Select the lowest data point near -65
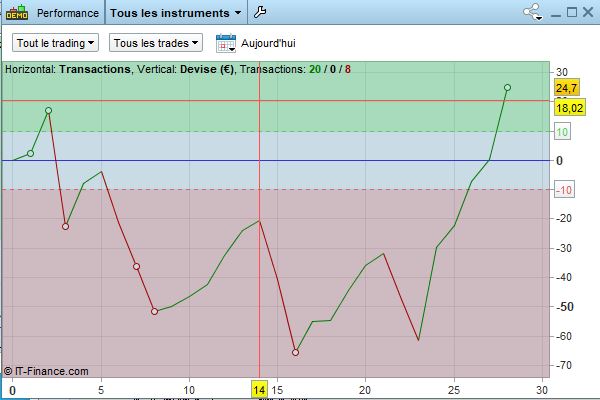The height and width of the screenshot is (400, 600). (295, 353)
